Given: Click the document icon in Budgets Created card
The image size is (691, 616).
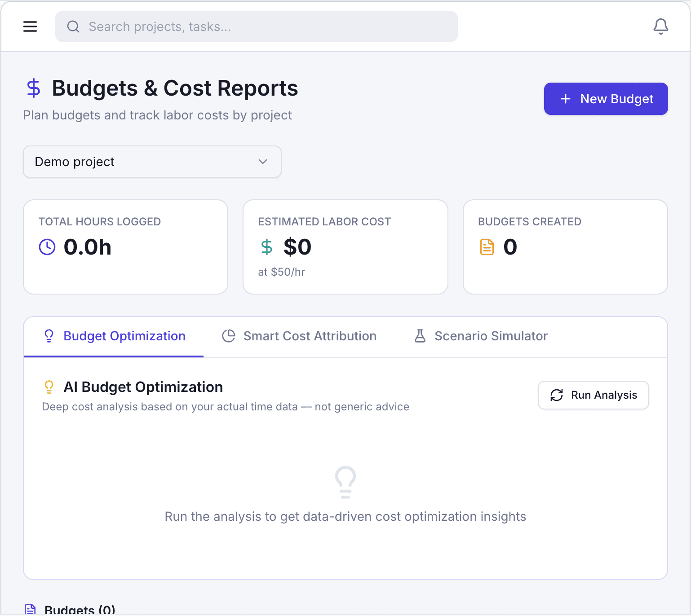Looking at the screenshot, I should click(487, 246).
